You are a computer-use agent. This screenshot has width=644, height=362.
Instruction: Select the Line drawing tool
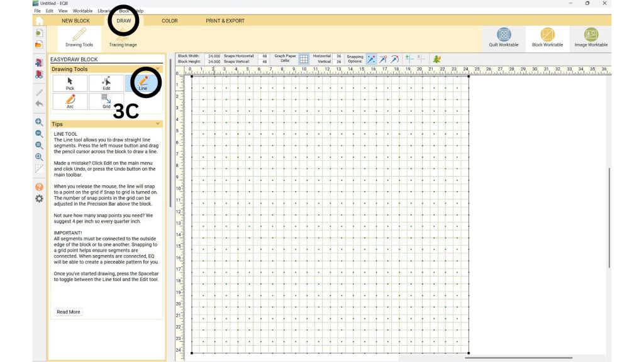tap(143, 83)
